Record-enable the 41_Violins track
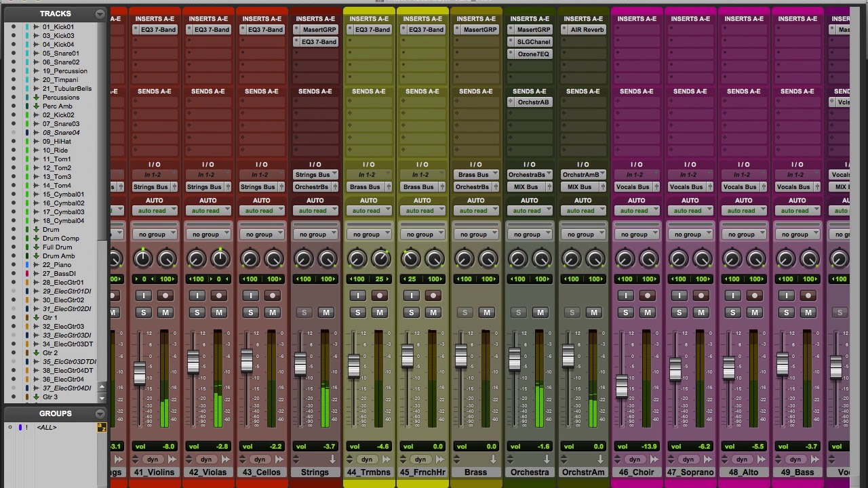The image size is (868, 488). tap(165, 296)
